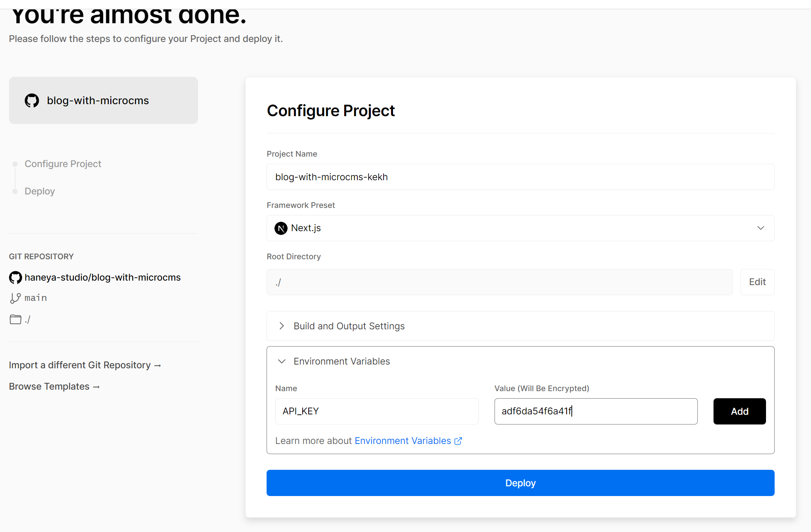Click the GitHub icon next to haneya-studio/blog-with-microcms

[x=15, y=278]
